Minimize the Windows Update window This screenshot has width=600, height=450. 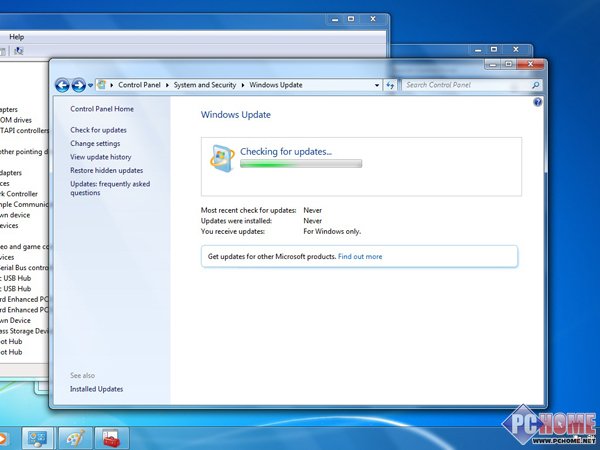(493, 64)
